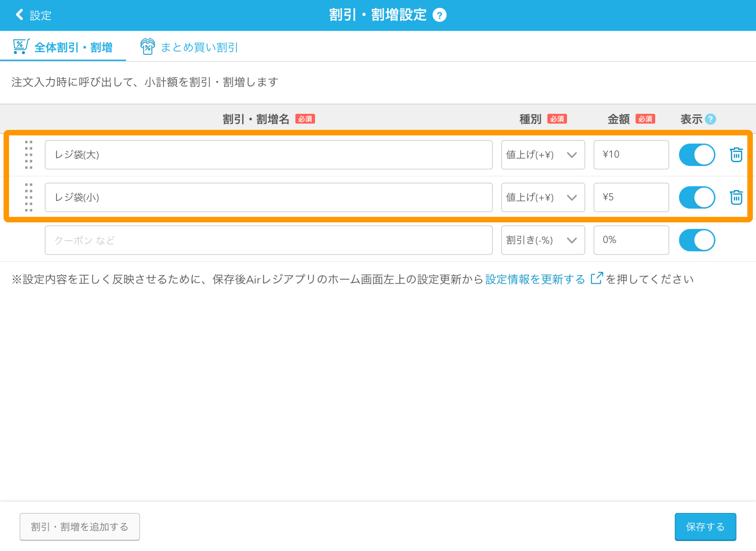
Task: Click the 割引・割増設定 page title
Action: pos(378,15)
